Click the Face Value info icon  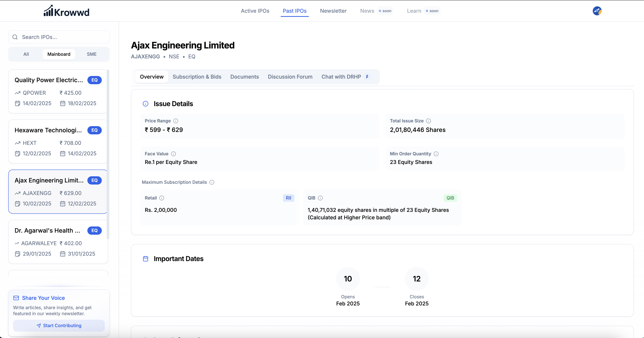(x=173, y=154)
